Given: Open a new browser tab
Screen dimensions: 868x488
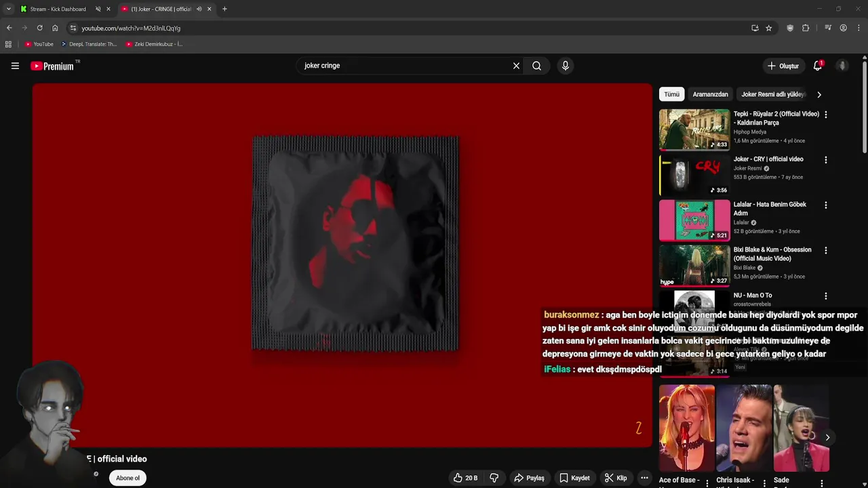Looking at the screenshot, I should click(224, 9).
